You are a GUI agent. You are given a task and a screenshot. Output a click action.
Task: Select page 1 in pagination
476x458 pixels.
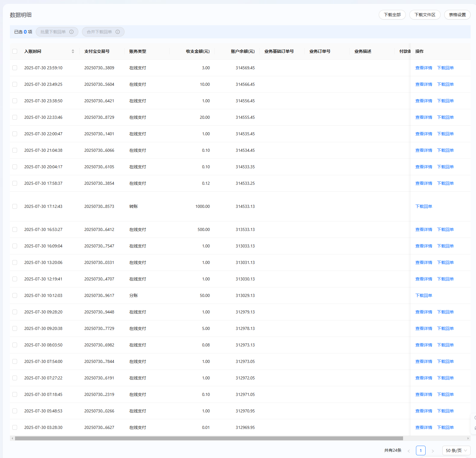(x=421, y=451)
